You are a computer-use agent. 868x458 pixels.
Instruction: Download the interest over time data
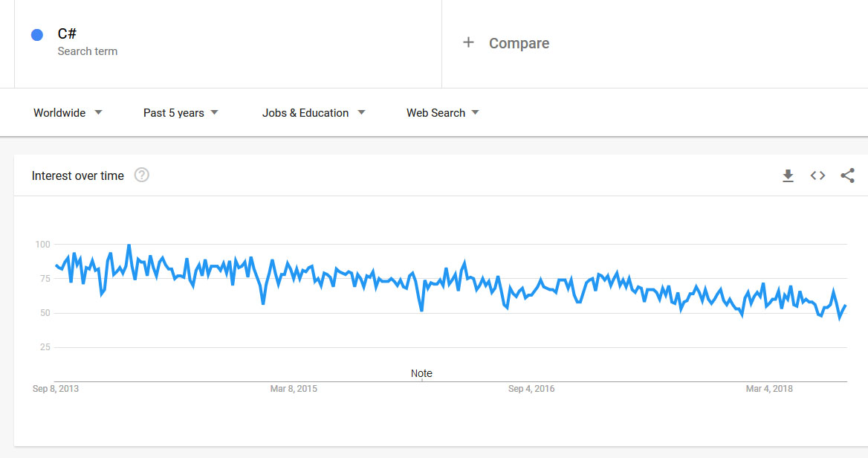[x=788, y=176]
